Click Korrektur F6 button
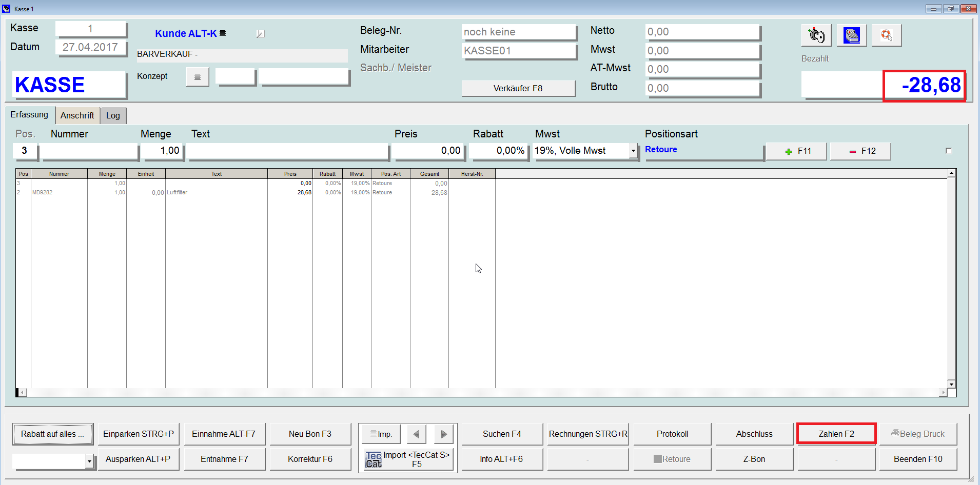This screenshot has width=980, height=485. coord(310,459)
